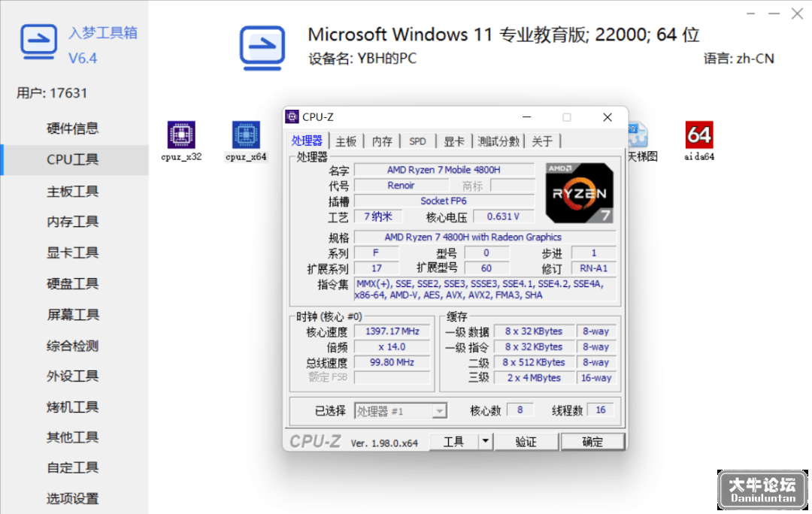
Task: Switch to the 测試分數 tab
Action: [498, 141]
